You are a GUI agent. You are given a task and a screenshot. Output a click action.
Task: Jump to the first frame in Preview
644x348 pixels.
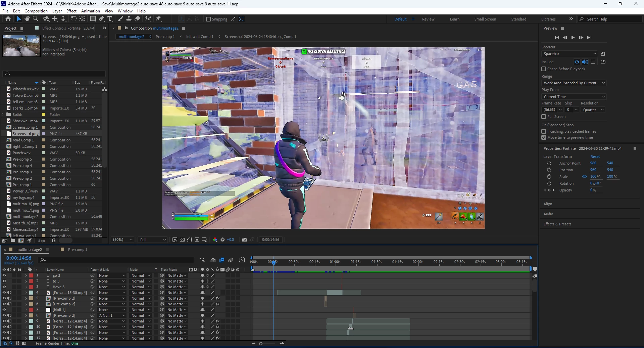557,38
